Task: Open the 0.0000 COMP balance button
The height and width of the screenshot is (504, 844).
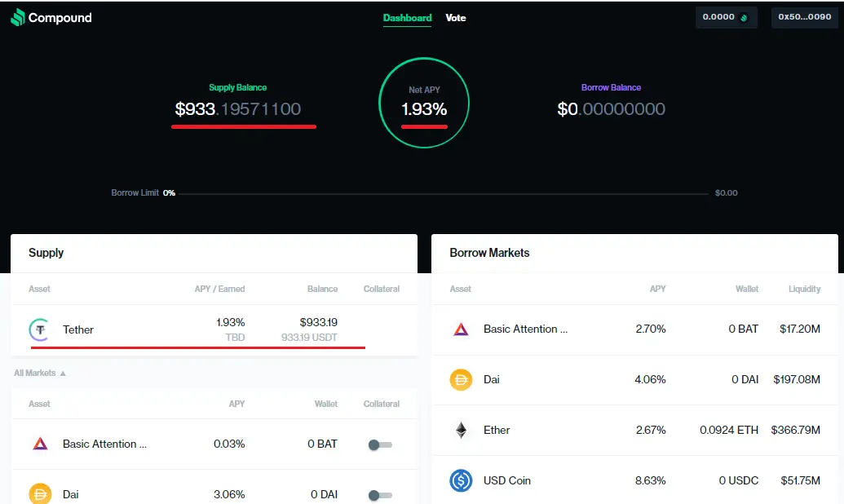Action: click(x=726, y=17)
